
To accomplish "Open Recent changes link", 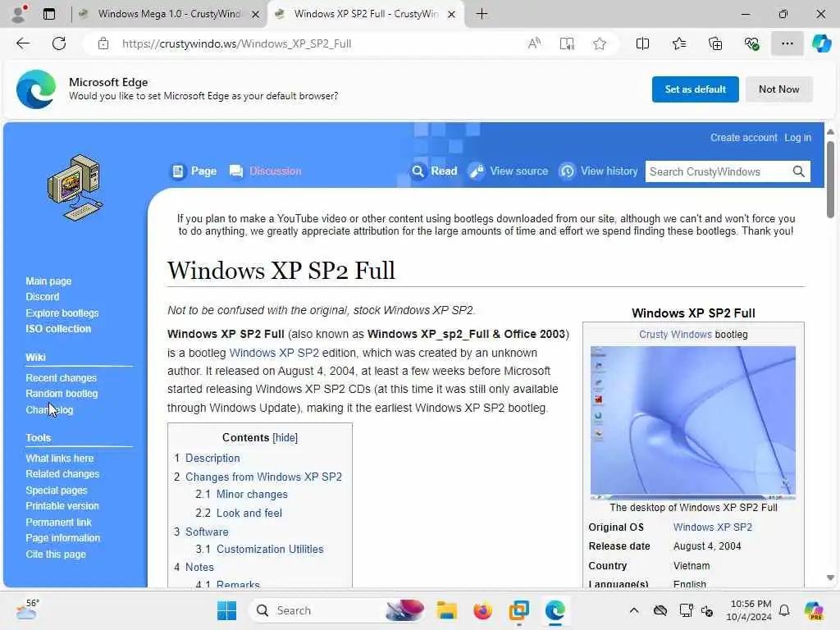I will 61,377.
